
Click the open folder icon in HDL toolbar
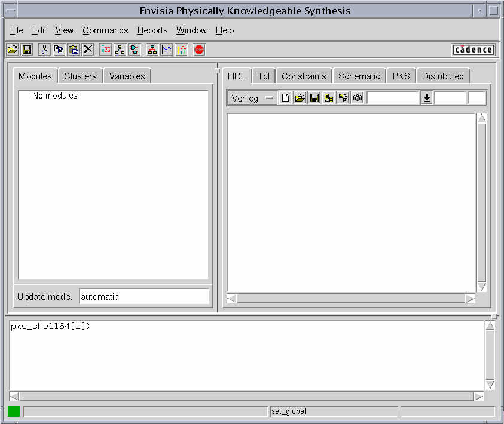[300, 99]
